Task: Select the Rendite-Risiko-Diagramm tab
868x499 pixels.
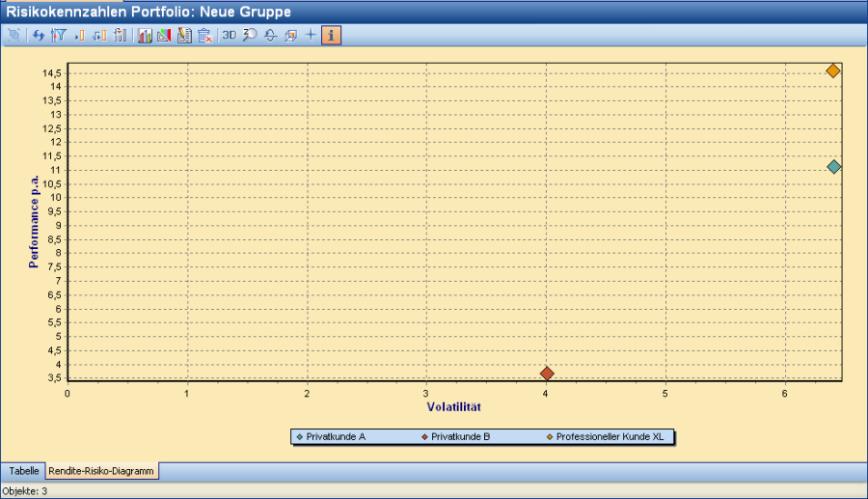Action: [x=102, y=471]
